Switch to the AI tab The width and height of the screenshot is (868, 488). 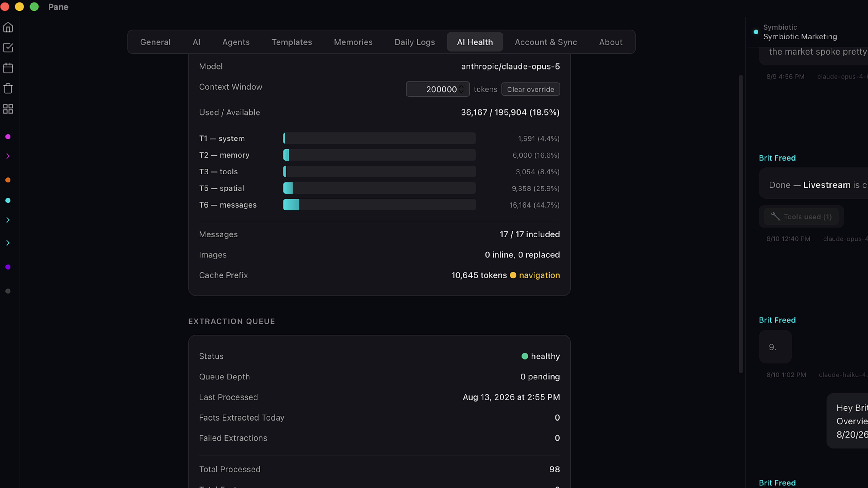[196, 42]
